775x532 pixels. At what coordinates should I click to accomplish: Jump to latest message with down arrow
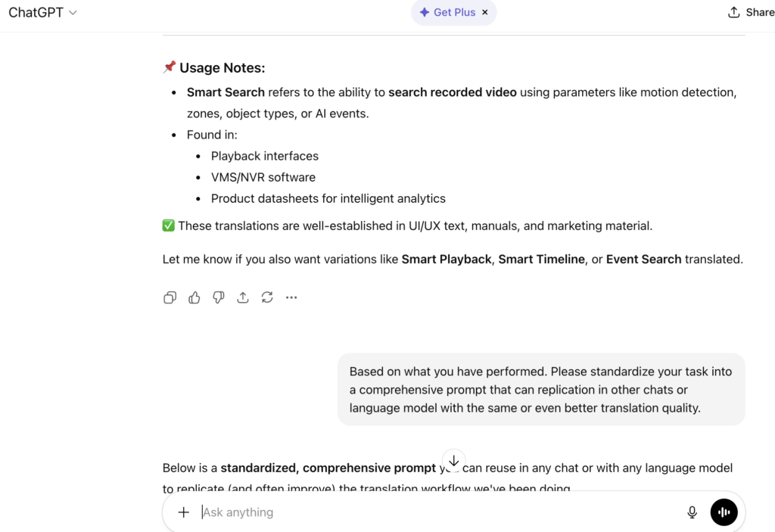point(453,461)
